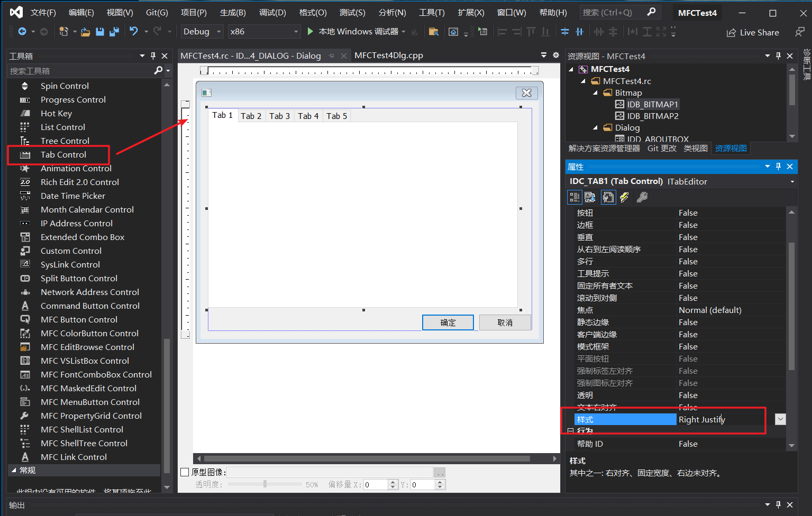Viewport: 812px width, 516px height.
Task: Switch to the Git Changes tab
Action: pyautogui.click(x=662, y=149)
